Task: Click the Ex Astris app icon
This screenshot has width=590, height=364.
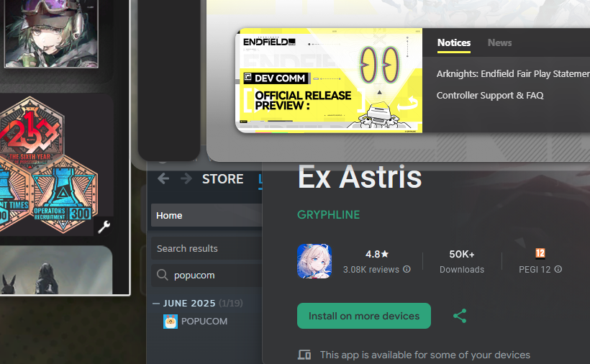Action: pos(314,261)
